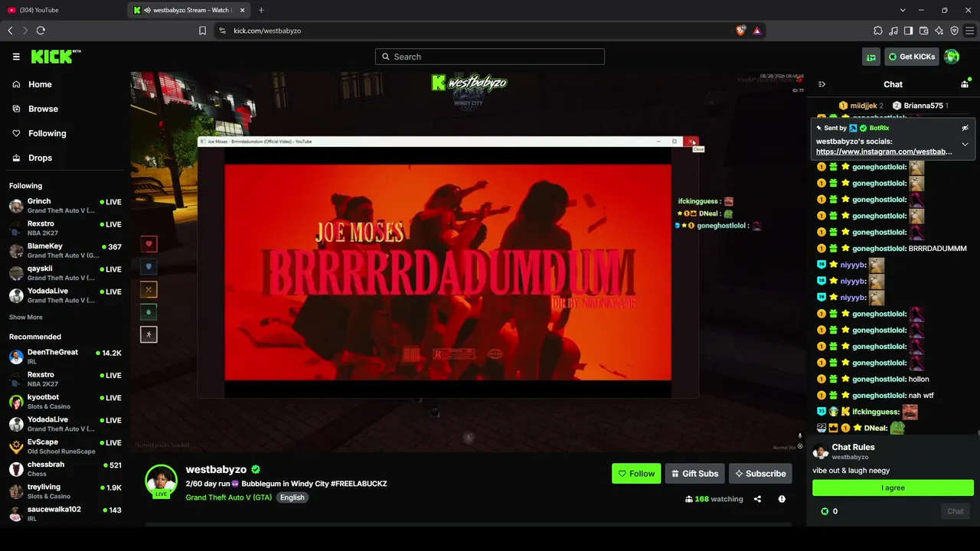Open the Brave Shields icon
Image resolution: width=980 pixels, height=551 pixels.
tap(740, 31)
